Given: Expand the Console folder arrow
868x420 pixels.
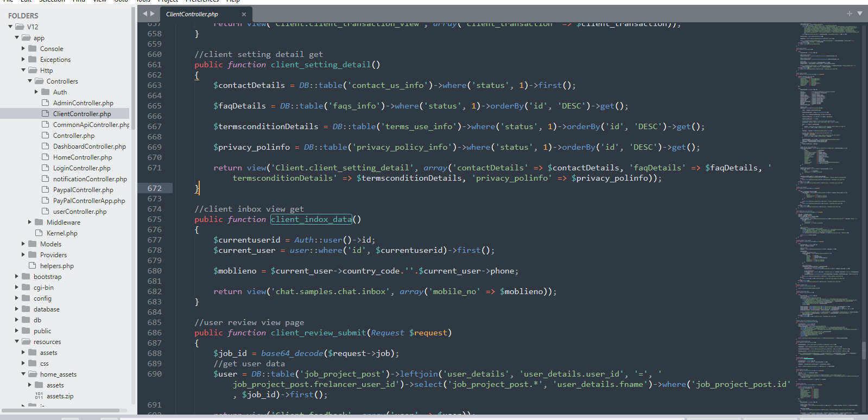Looking at the screenshot, I should [23, 49].
